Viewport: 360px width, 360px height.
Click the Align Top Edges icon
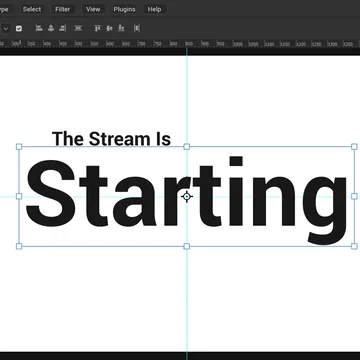click(97, 28)
